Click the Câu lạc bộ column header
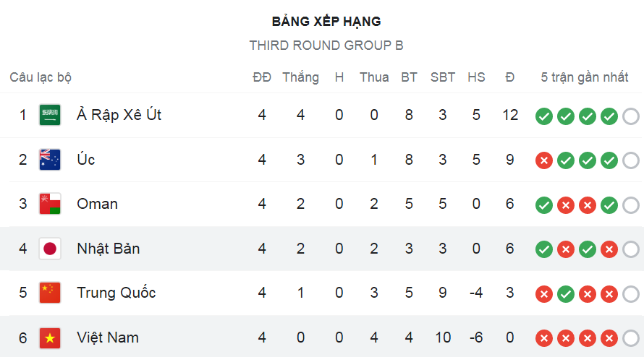The width and height of the screenshot is (644, 357). click(x=41, y=77)
